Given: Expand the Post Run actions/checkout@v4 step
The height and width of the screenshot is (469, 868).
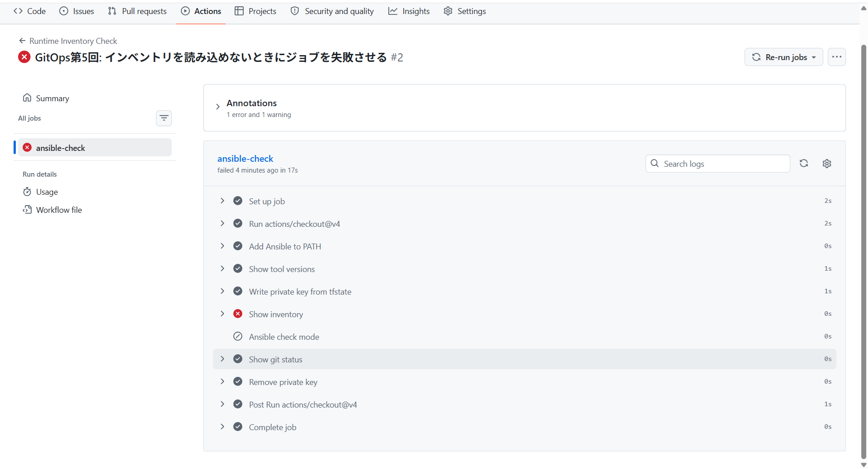Looking at the screenshot, I should (524, 404).
